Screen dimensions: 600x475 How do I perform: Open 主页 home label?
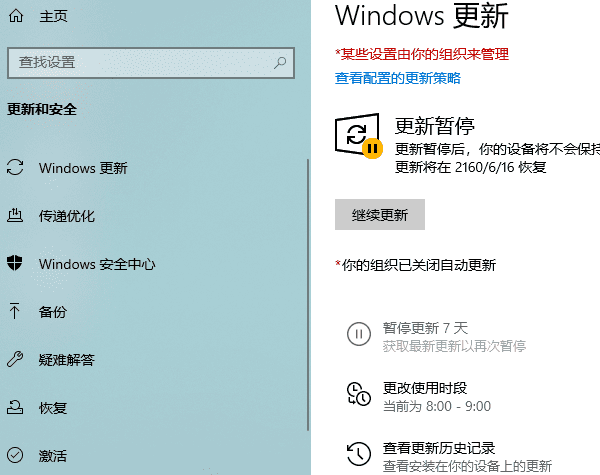coord(53,16)
